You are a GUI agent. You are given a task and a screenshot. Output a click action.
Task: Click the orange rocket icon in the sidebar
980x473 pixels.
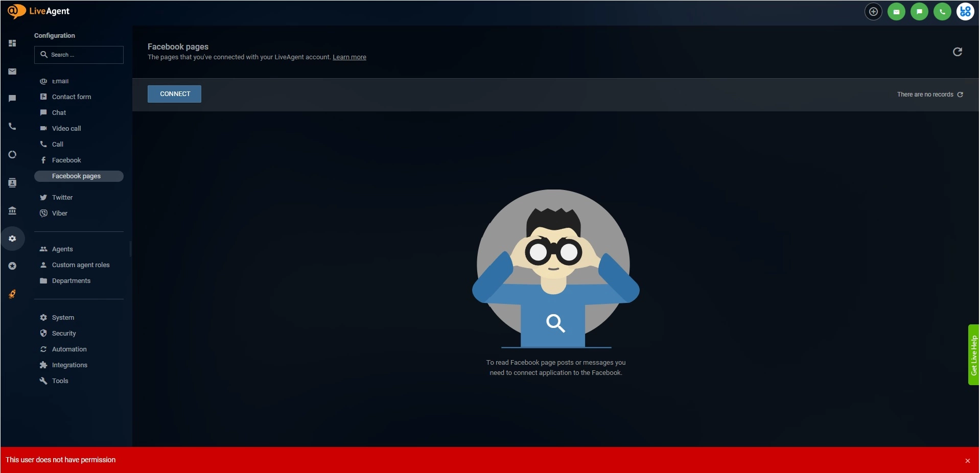[x=12, y=294]
